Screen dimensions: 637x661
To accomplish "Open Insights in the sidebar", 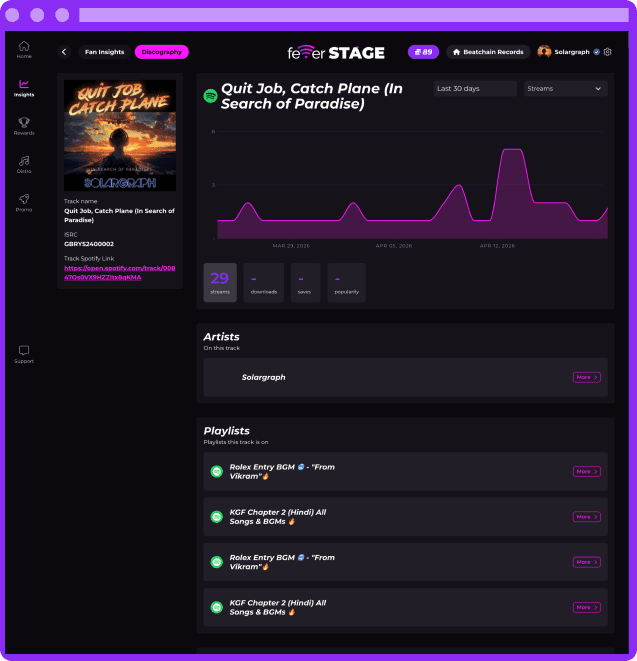I will pyautogui.click(x=24, y=88).
